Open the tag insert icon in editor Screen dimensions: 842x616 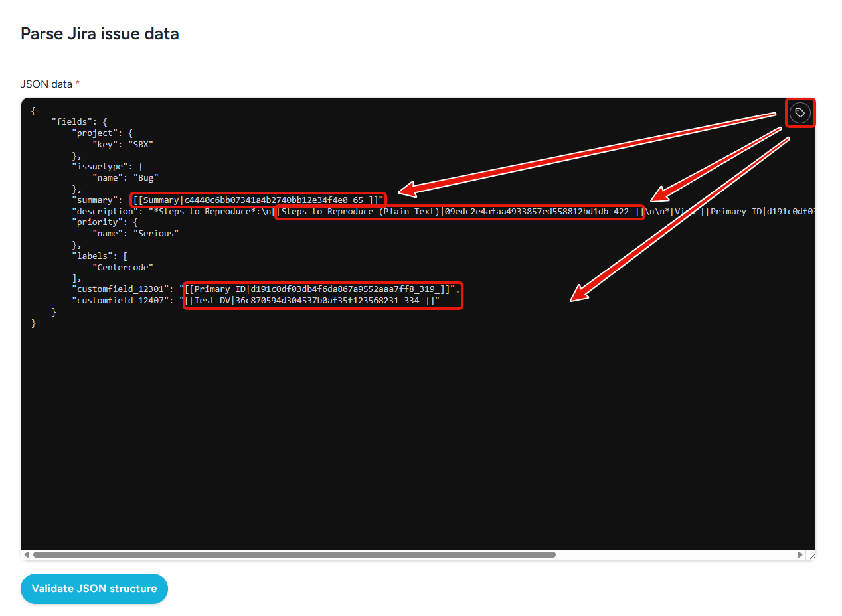[x=800, y=113]
